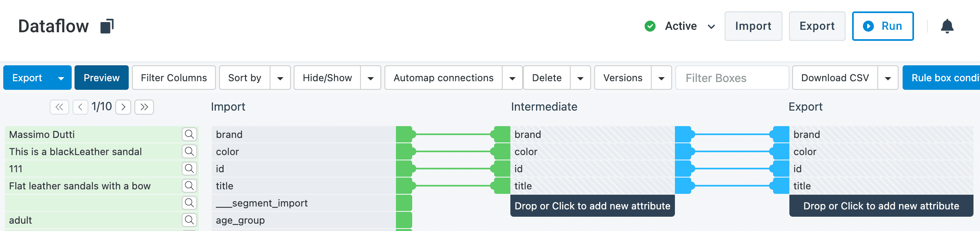Expand the Hide/Show dropdown arrow
The image size is (980, 231).
(x=371, y=78)
